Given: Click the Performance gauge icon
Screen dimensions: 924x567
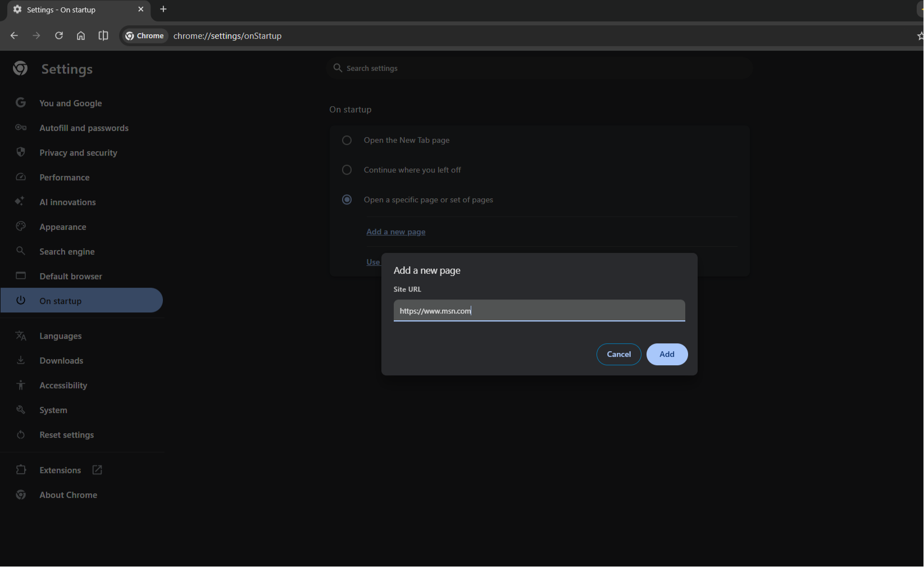Looking at the screenshot, I should click(21, 177).
